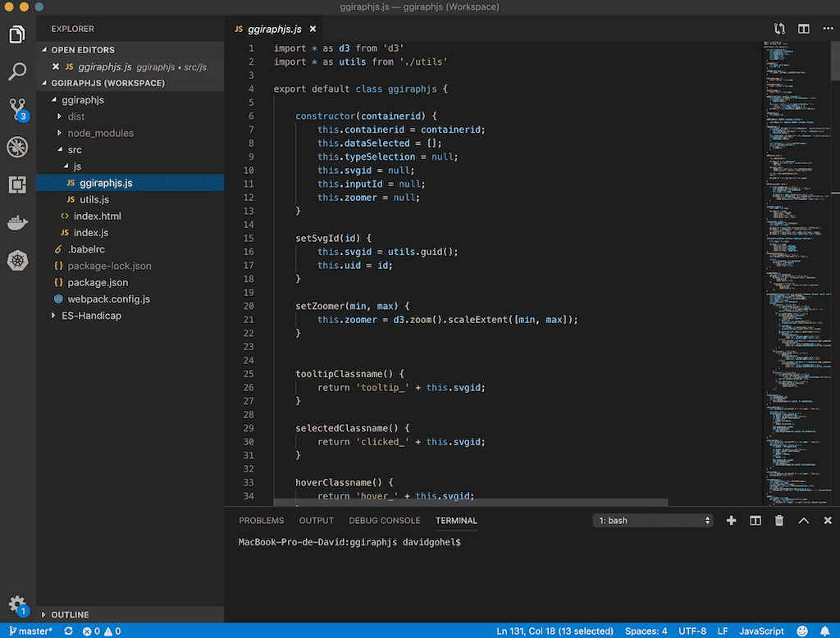Viewport: 840px width, 638px height.
Task: Split the terminal panel
Action: coord(756,520)
